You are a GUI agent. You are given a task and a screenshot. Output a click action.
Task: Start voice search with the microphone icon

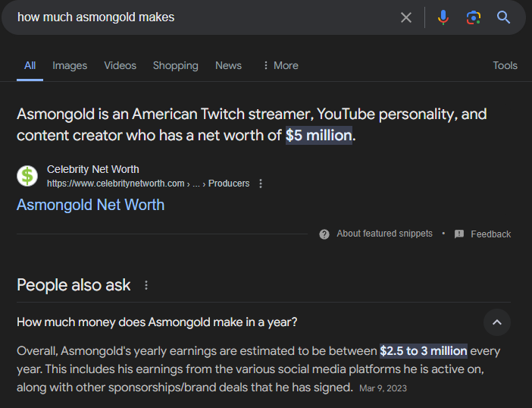[443, 17]
